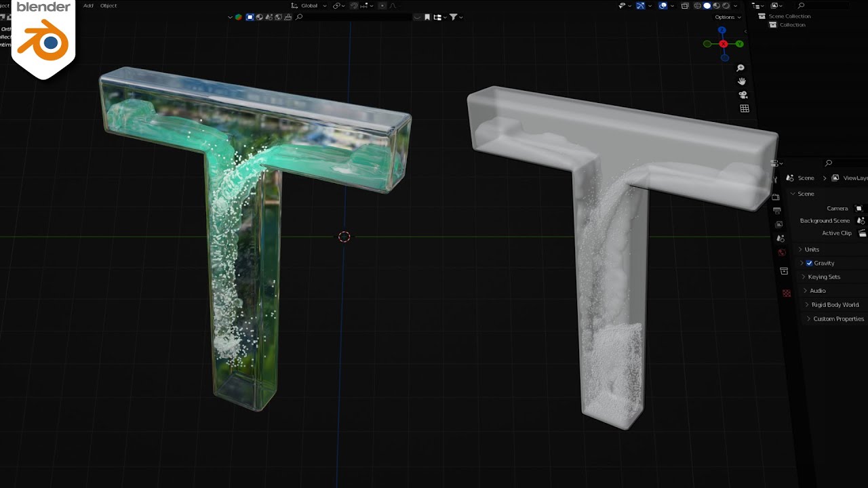The image size is (868, 488).
Task: Select rendered viewport shading
Action: (x=726, y=5)
